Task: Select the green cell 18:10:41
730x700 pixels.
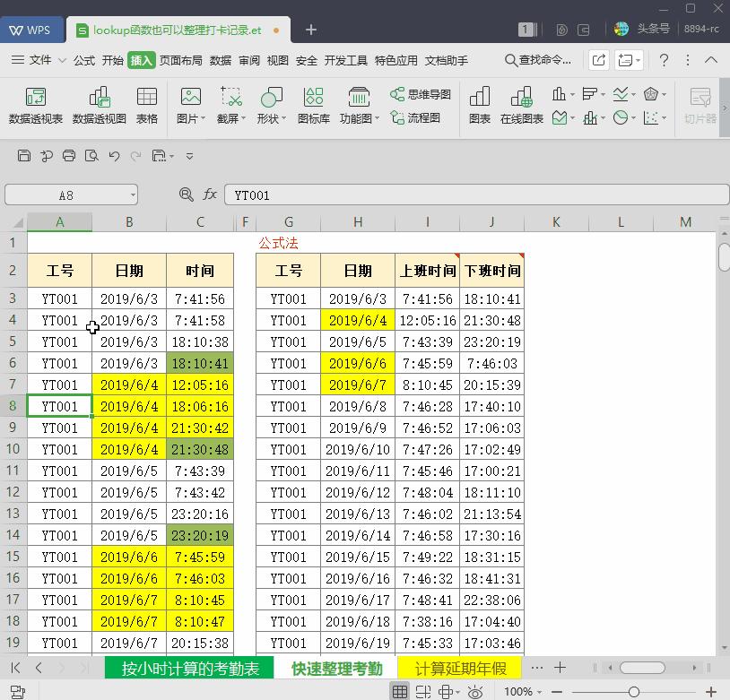Action: 200,363
